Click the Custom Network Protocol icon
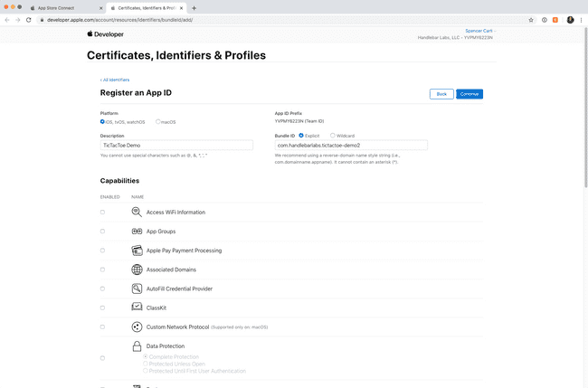588x388 pixels. (137, 326)
